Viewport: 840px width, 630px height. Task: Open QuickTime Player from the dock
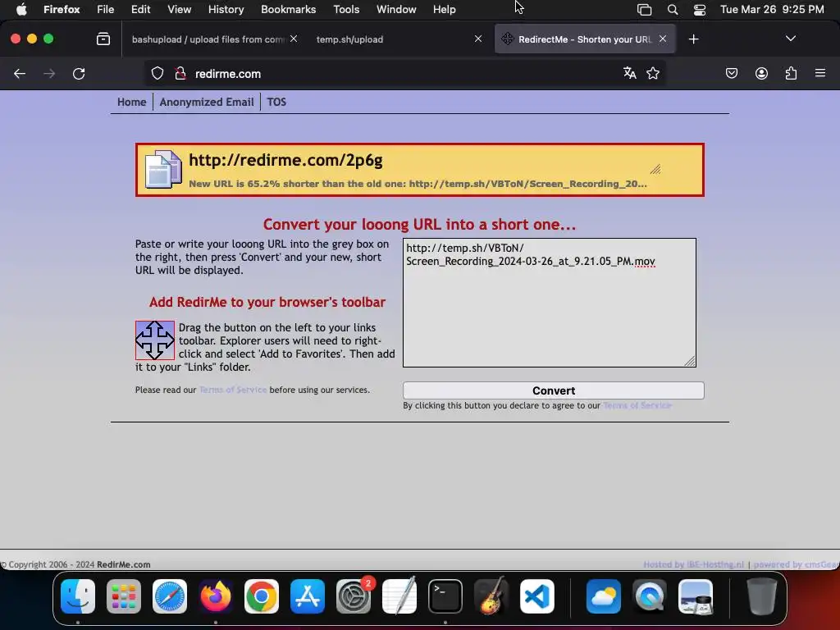pos(650,596)
